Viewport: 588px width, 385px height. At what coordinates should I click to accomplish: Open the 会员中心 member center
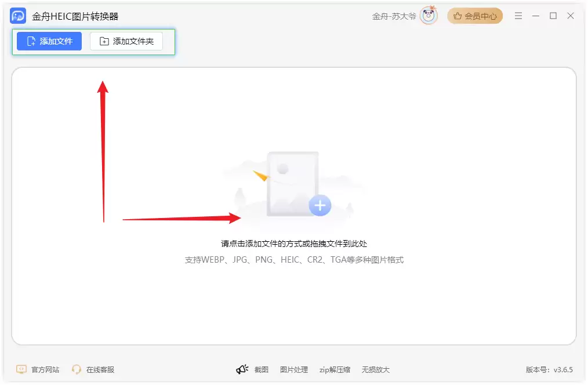point(475,16)
